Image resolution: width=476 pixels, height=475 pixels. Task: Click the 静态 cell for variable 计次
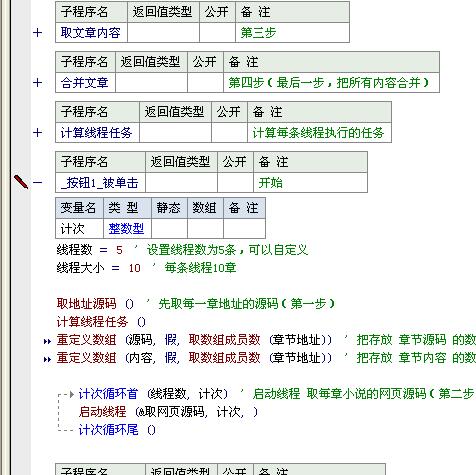[x=169, y=229]
